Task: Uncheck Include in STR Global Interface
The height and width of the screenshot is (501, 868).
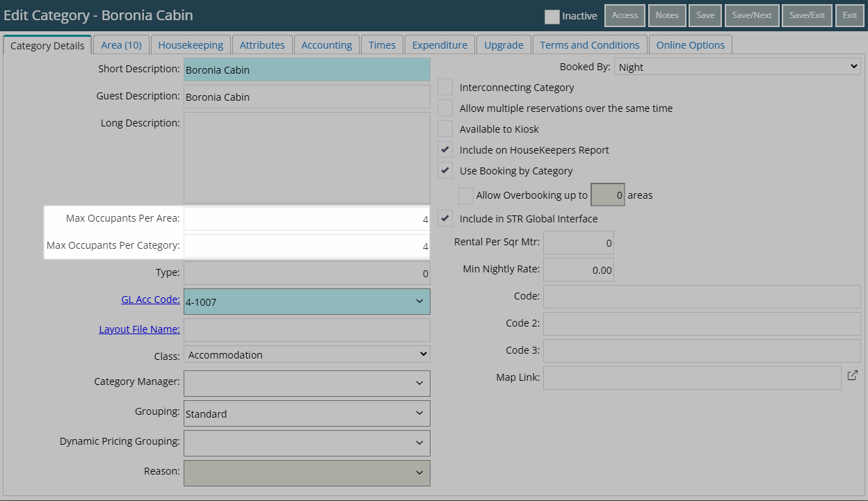Action: click(x=445, y=219)
